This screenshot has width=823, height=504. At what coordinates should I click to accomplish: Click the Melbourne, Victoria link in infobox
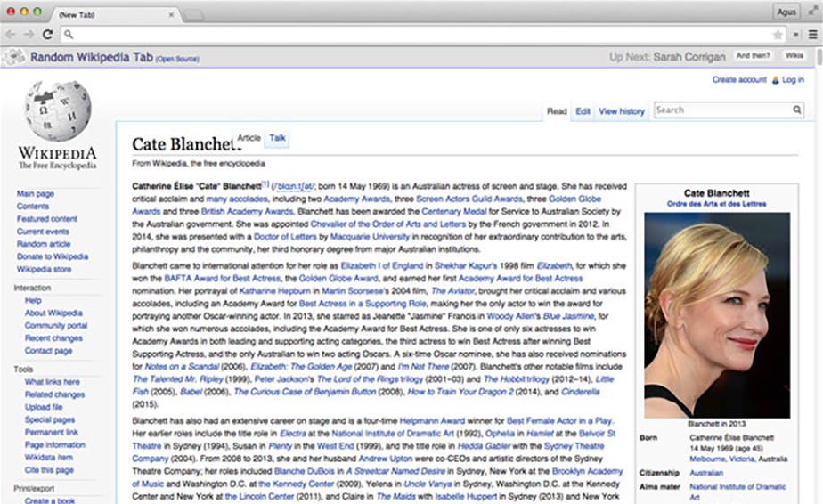point(721,459)
